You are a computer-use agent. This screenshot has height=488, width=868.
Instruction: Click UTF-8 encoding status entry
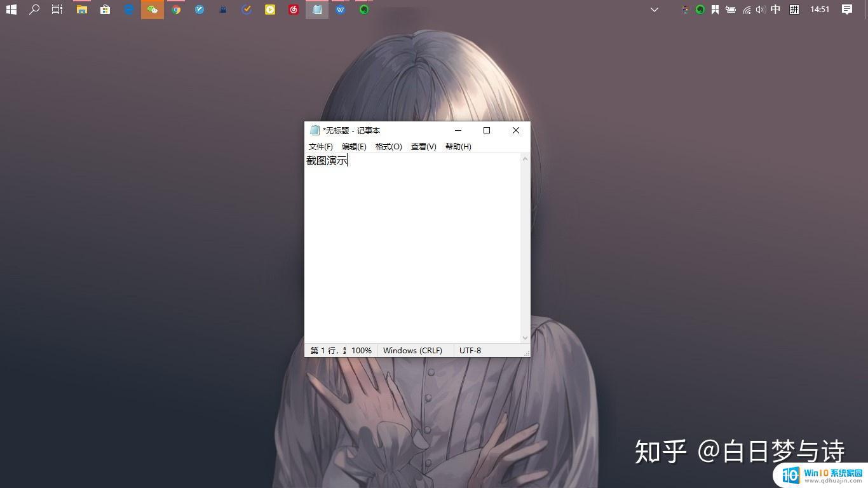tap(470, 351)
